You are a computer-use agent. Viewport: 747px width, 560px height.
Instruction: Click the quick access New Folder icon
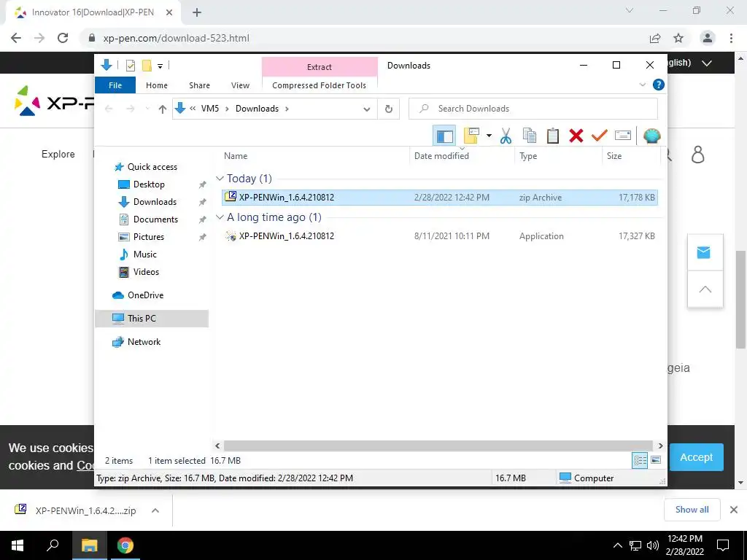tap(147, 65)
